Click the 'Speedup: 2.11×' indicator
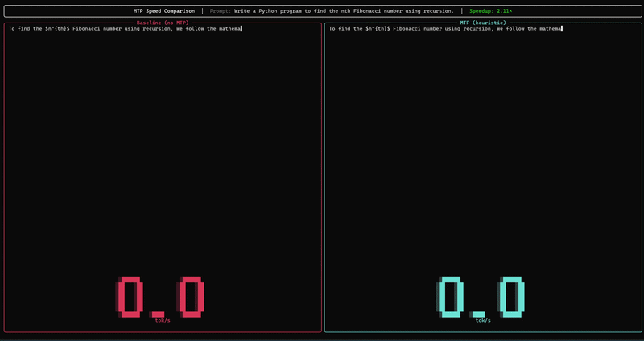Viewport: 644px width, 341px height. [x=491, y=11]
